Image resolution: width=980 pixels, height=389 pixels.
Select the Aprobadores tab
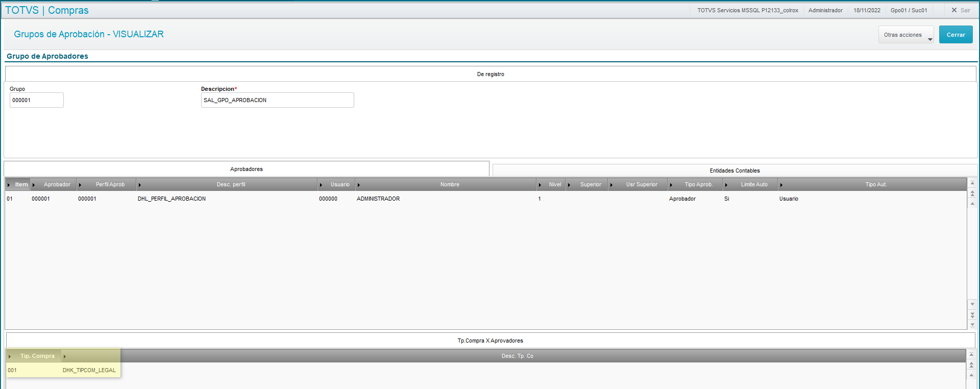[x=247, y=169]
